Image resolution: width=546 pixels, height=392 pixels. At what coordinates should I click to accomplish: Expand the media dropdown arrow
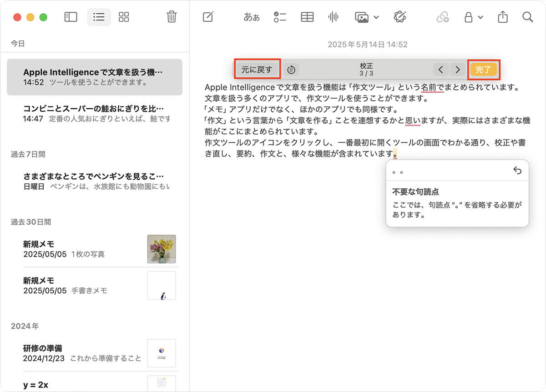click(x=376, y=17)
